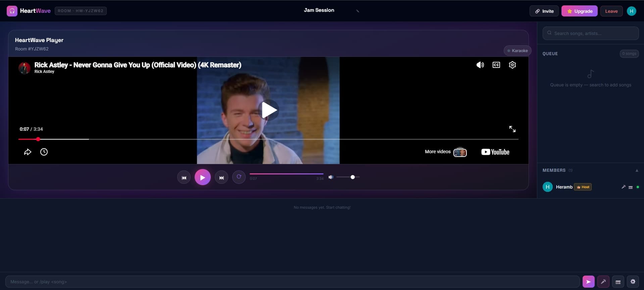Add video to Watch Later clock icon
644x290 pixels.
tap(44, 152)
